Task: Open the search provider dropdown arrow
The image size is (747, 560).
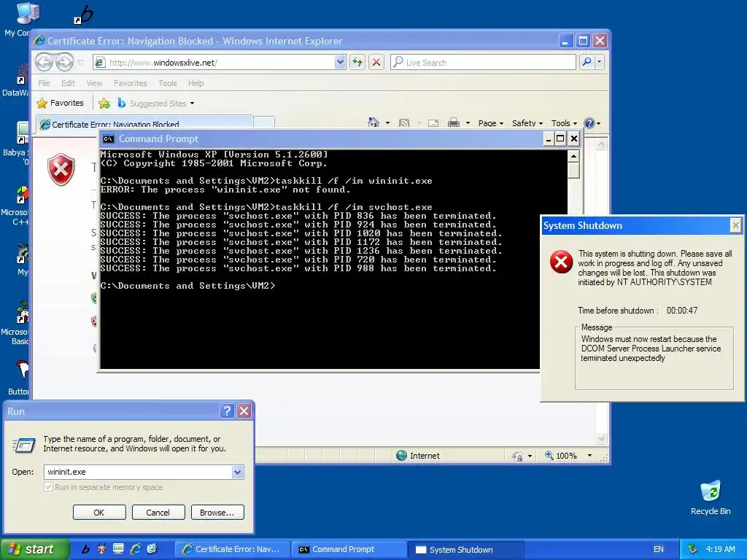Action: tap(600, 62)
